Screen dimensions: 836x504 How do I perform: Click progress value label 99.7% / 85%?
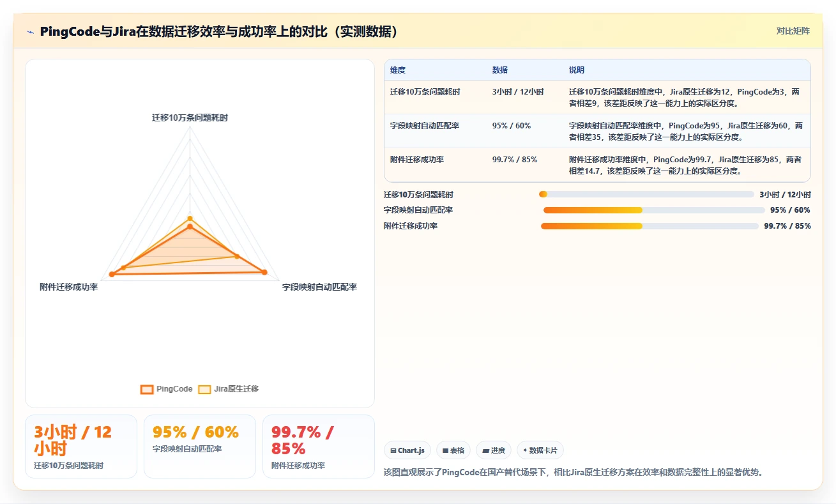pyautogui.click(x=787, y=226)
